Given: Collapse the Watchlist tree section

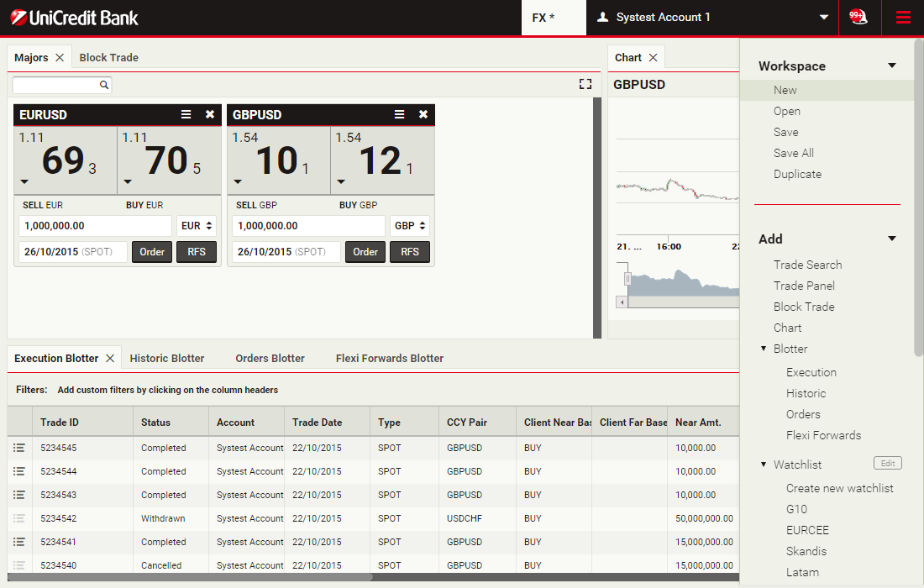Looking at the screenshot, I should (x=764, y=465).
